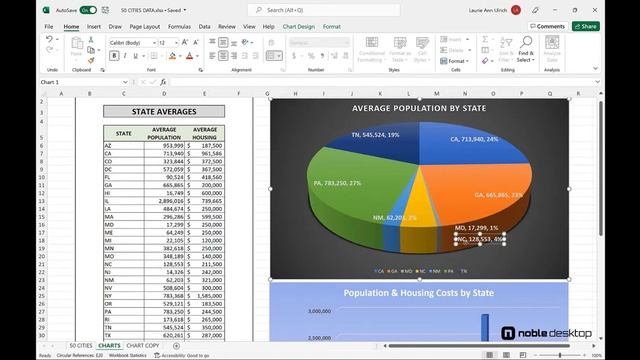Open the File menu
The image size is (640, 360).
click(x=49, y=27)
